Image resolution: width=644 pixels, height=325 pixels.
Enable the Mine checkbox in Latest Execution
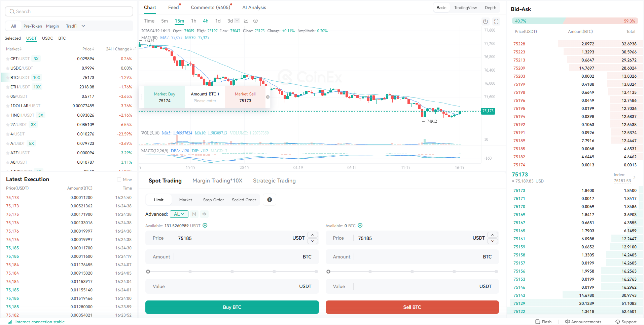click(119, 180)
